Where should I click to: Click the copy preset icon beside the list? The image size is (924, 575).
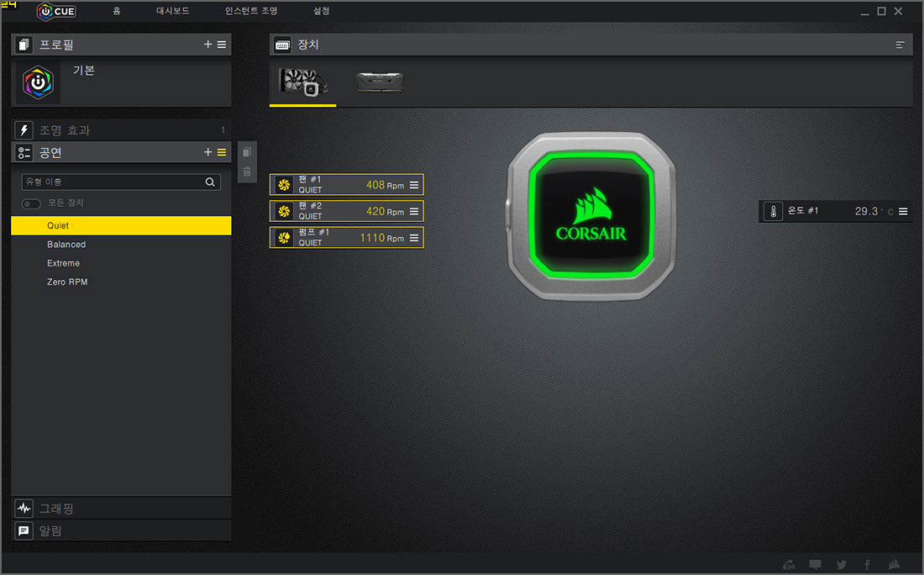(x=247, y=152)
